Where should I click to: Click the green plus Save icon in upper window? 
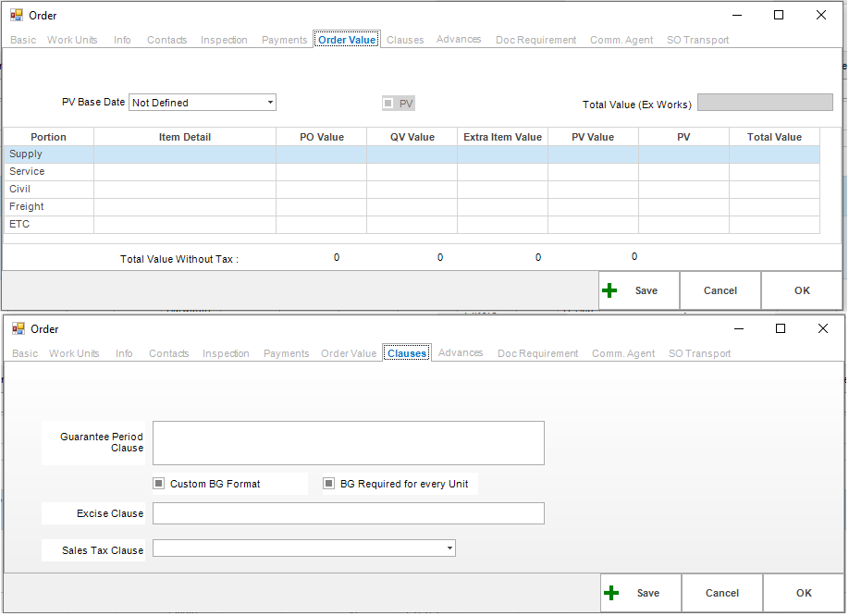(609, 290)
